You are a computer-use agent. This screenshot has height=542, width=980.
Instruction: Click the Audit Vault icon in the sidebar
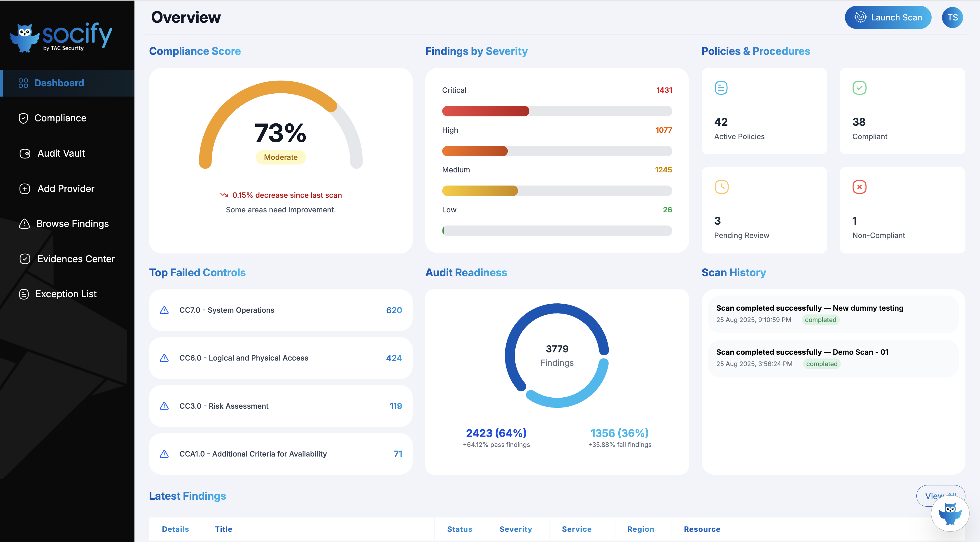click(x=24, y=153)
